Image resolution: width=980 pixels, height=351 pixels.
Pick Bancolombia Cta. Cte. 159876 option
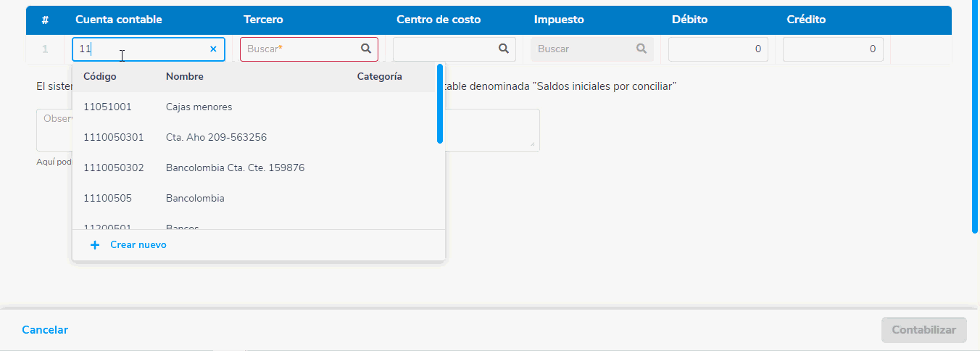[235, 168]
